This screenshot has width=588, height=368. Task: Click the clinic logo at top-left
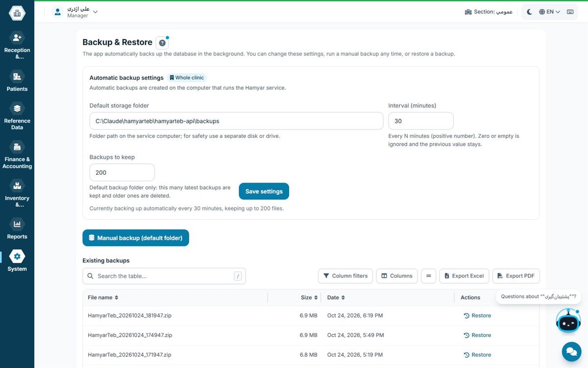tap(17, 13)
